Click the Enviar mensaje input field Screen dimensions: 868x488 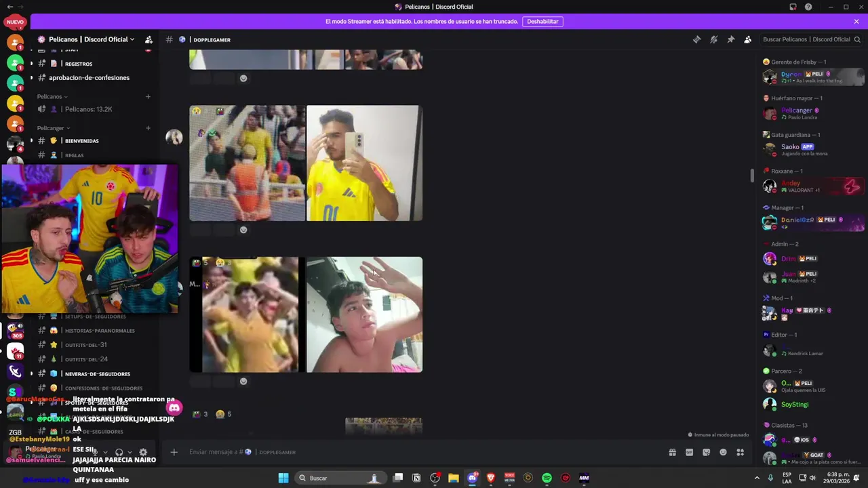[420, 452]
